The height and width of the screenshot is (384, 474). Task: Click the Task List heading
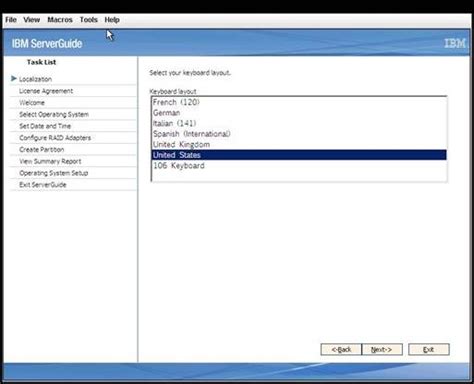click(41, 62)
